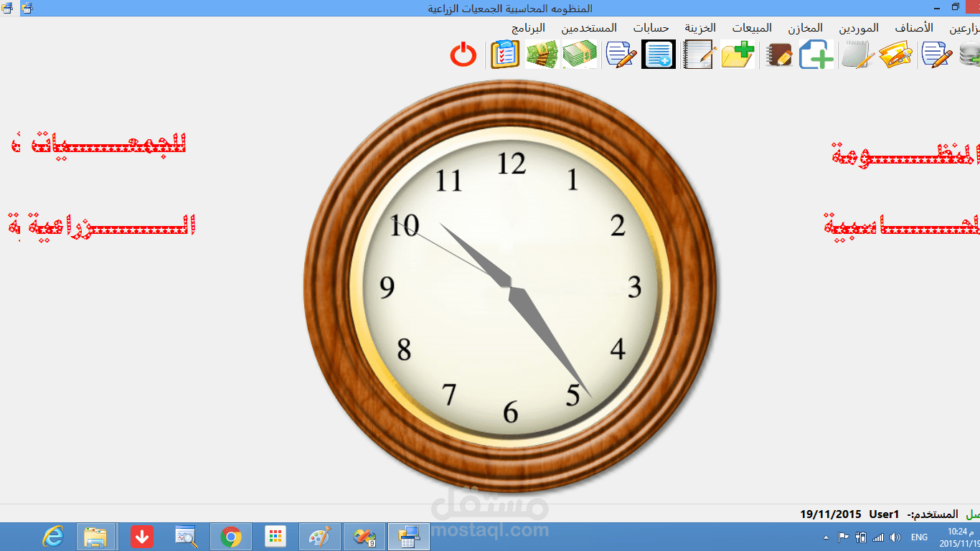Click the red power exit icon

(x=463, y=55)
